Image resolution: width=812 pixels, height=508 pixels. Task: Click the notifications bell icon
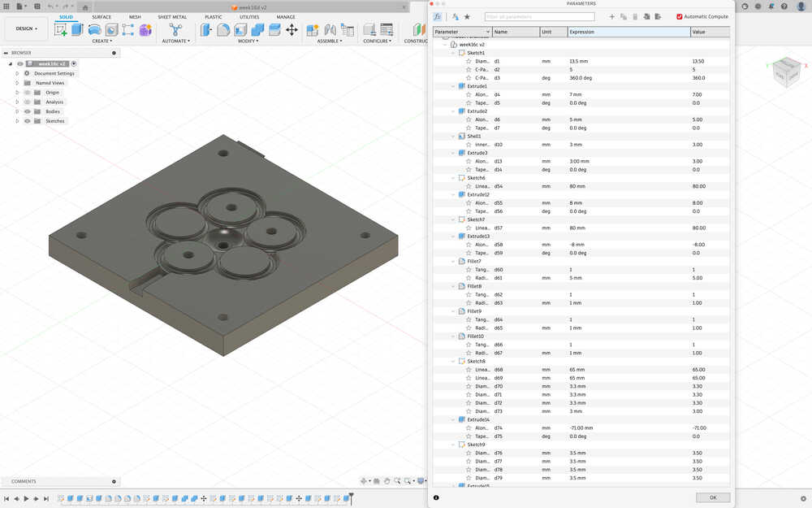tap(771, 7)
